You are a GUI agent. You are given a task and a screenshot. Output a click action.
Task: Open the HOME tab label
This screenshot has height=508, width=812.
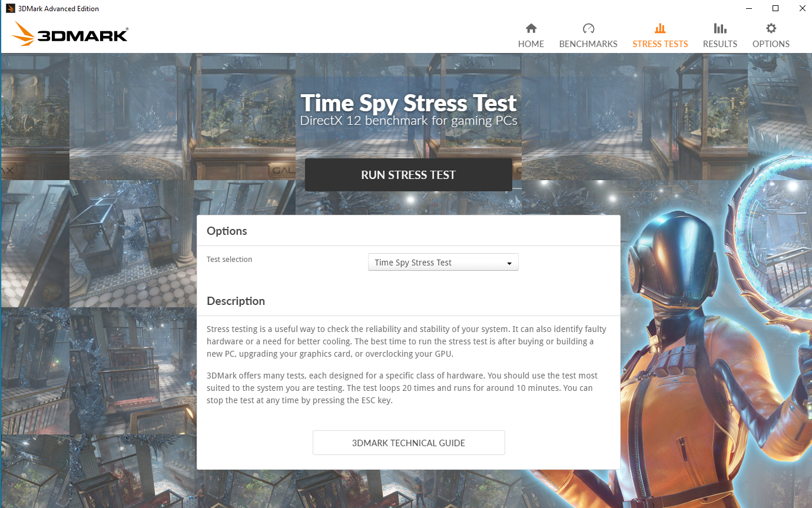point(531,44)
